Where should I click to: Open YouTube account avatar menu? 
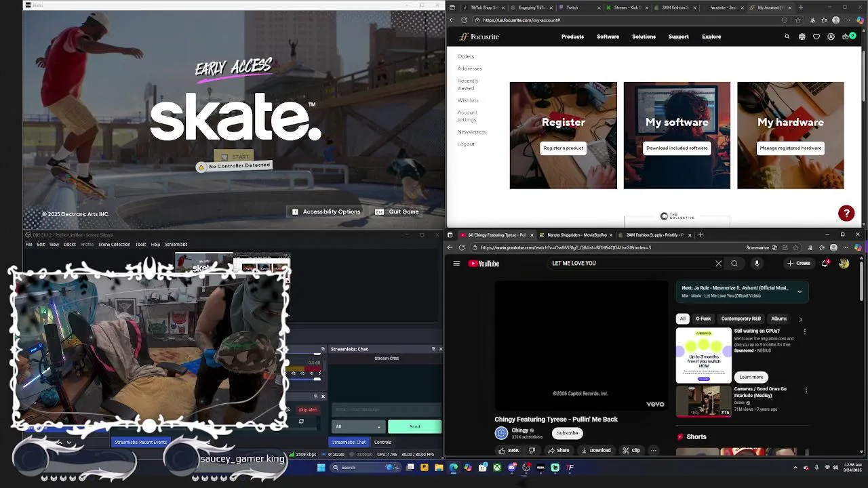(844, 264)
